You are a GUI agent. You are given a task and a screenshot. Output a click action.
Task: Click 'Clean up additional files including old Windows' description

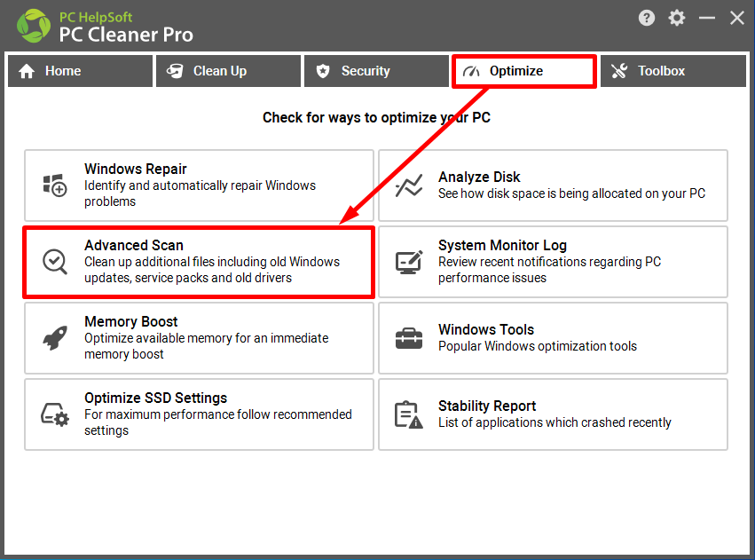coord(212,270)
